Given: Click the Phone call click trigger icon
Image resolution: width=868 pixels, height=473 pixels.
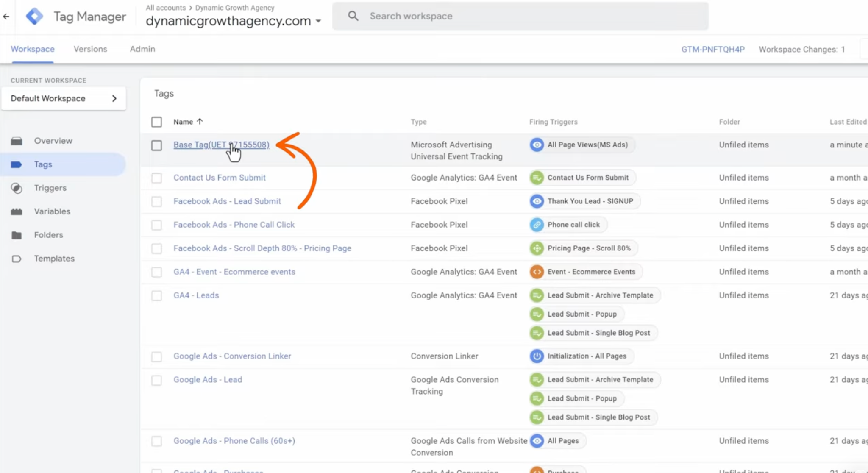Looking at the screenshot, I should click(537, 225).
